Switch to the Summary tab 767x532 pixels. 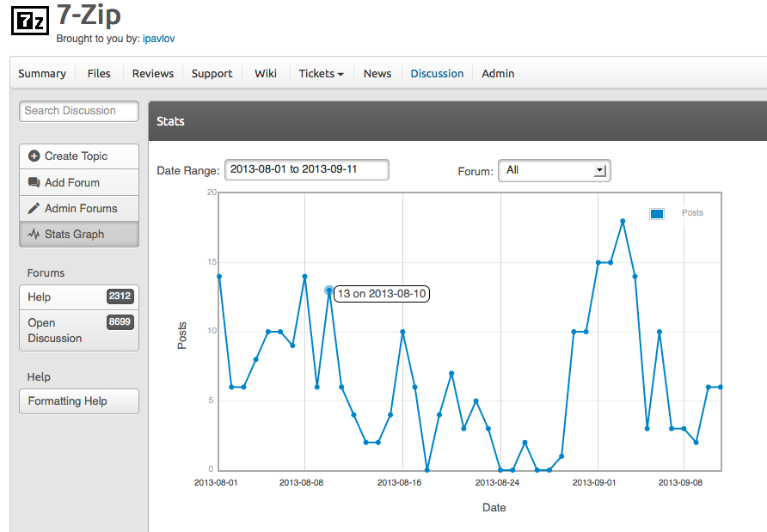(42, 74)
